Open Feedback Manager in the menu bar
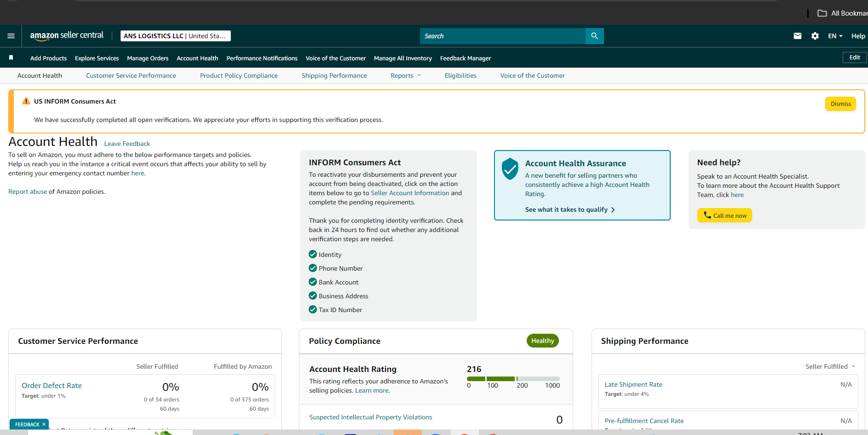 point(466,58)
